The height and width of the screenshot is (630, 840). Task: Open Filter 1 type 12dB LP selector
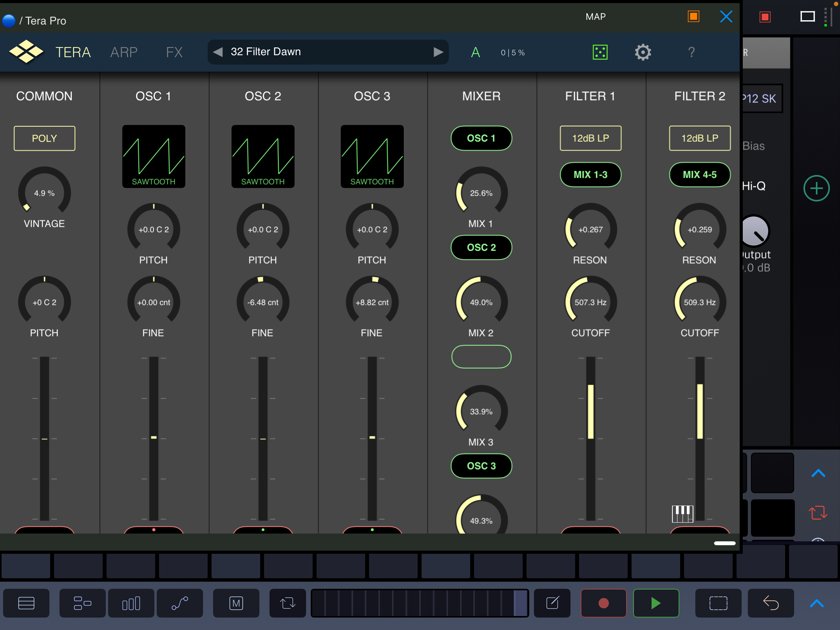coord(591,138)
